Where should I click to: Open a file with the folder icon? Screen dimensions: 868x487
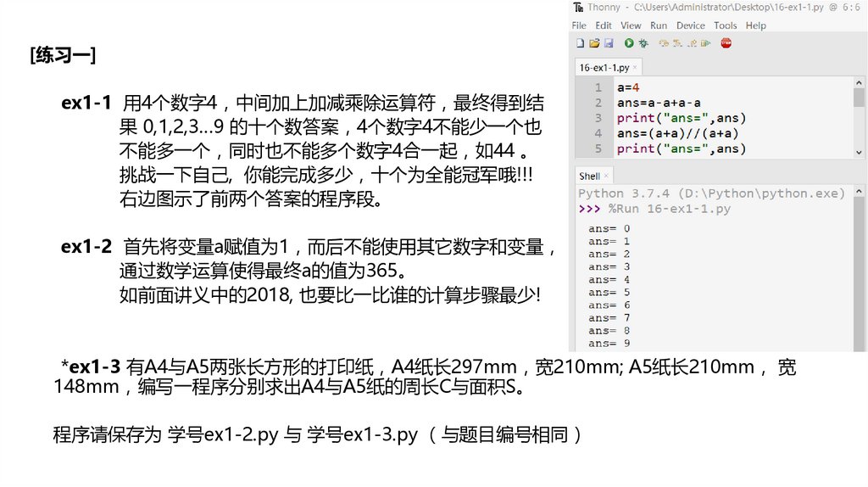click(x=594, y=43)
